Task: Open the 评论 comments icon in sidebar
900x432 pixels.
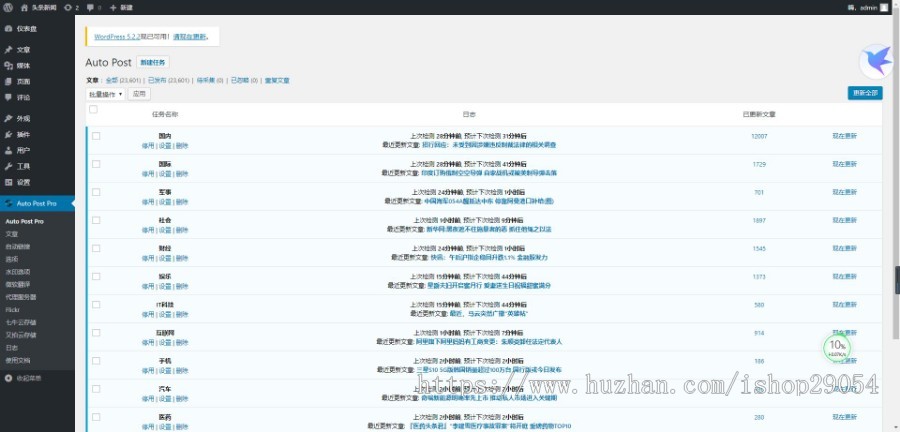Action: 8,98
